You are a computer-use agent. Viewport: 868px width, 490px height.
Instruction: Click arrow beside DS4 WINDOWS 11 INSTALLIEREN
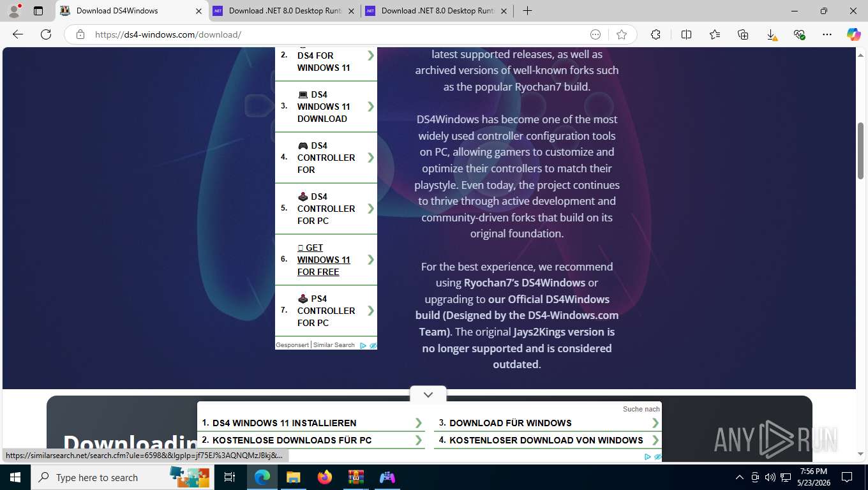[x=419, y=423]
